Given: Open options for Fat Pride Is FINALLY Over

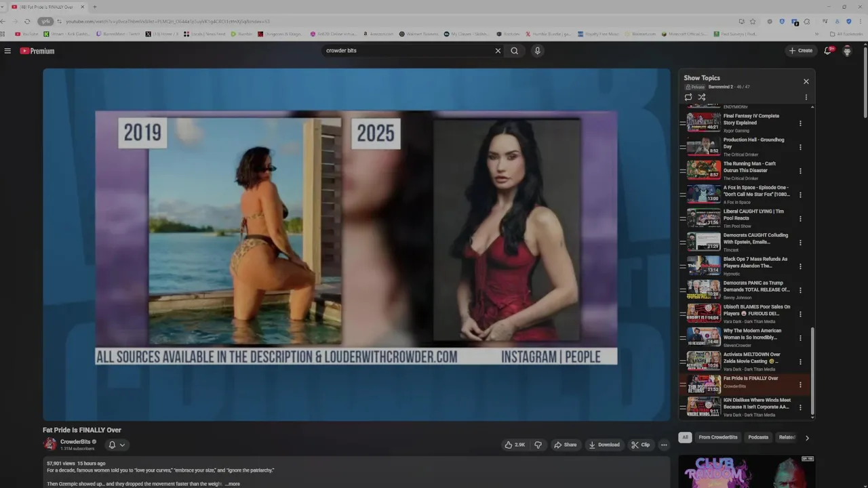Looking at the screenshot, I should (x=800, y=385).
